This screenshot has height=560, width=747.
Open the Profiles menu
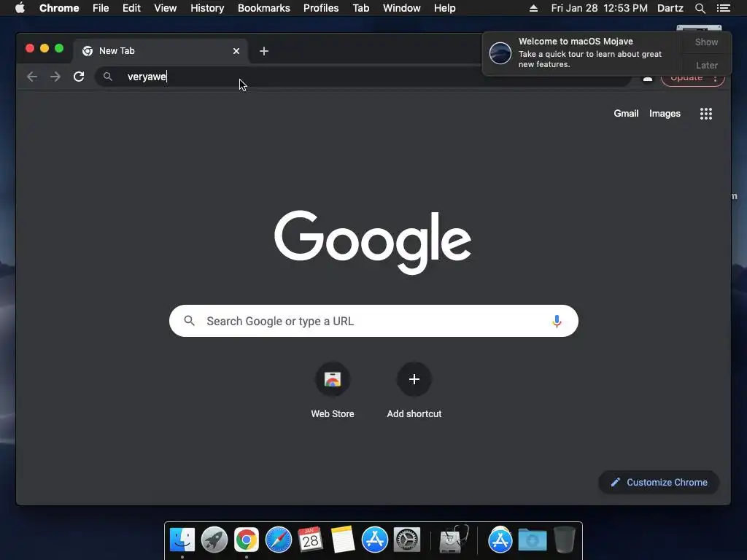coord(321,8)
